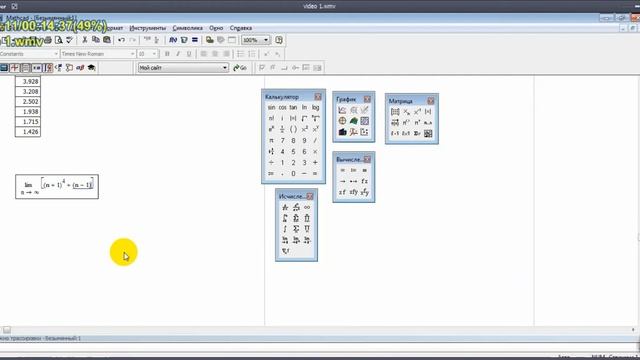Close the Калькулятор palette

click(x=318, y=97)
